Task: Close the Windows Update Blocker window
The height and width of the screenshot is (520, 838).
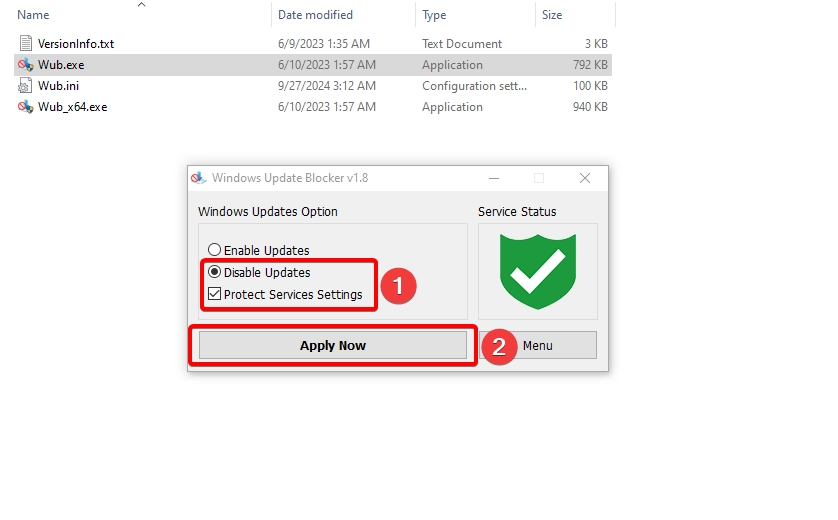Action: point(585,178)
